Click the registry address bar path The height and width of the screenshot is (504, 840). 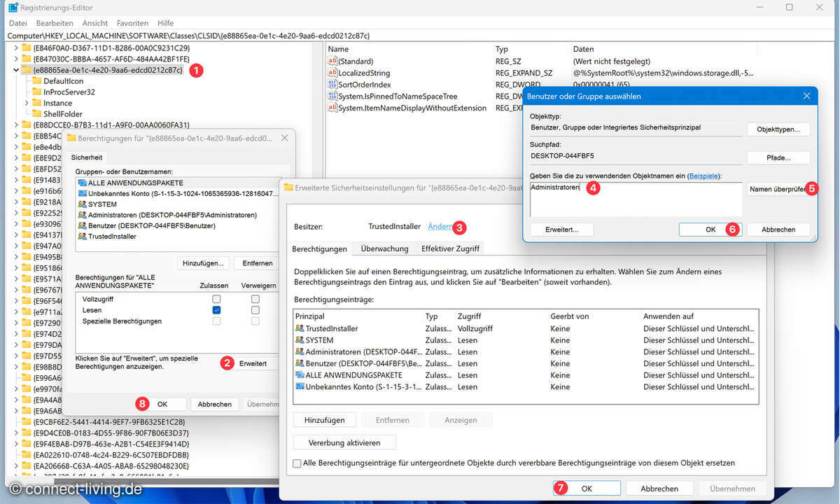(x=420, y=35)
